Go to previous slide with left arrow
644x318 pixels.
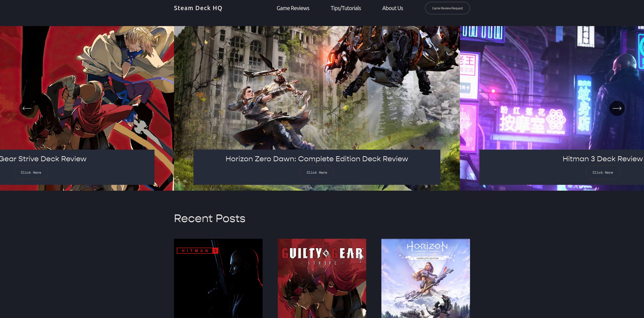click(x=27, y=108)
